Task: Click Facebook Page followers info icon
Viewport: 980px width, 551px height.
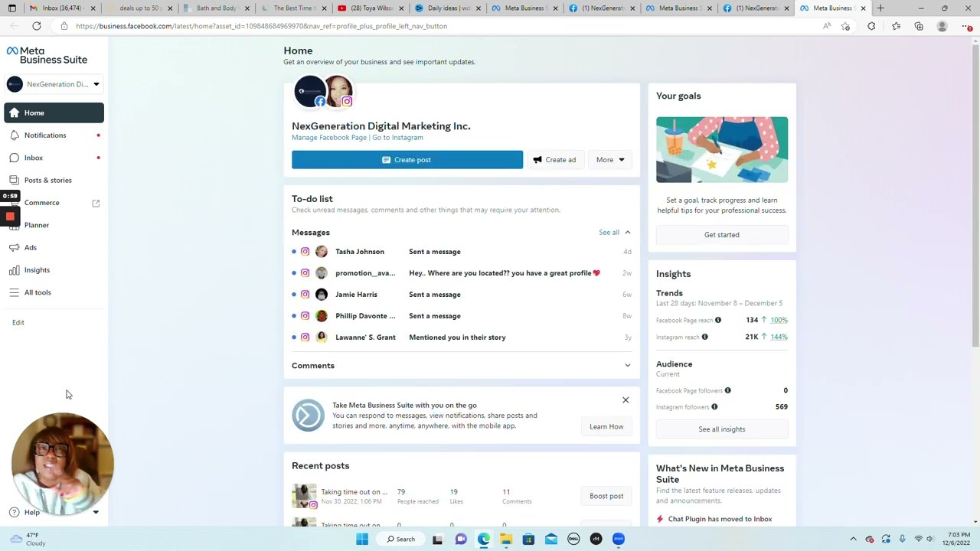Action: [728, 391]
